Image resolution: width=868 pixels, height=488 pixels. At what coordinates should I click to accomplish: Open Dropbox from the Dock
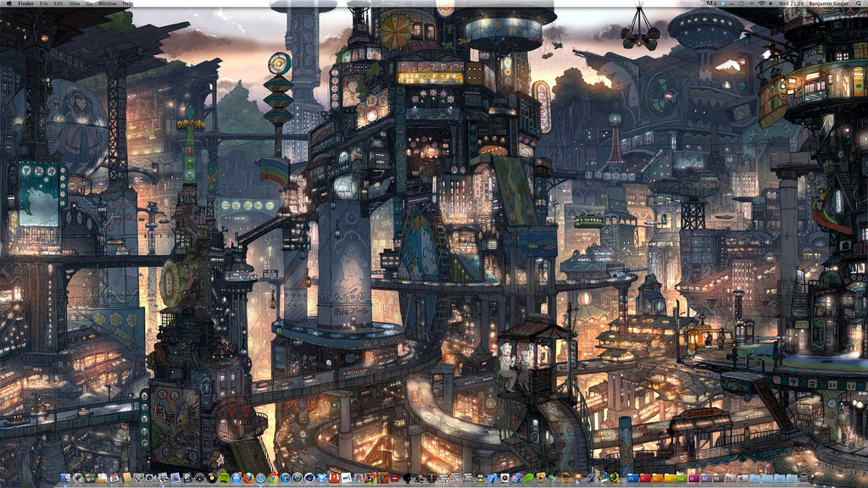[321, 478]
